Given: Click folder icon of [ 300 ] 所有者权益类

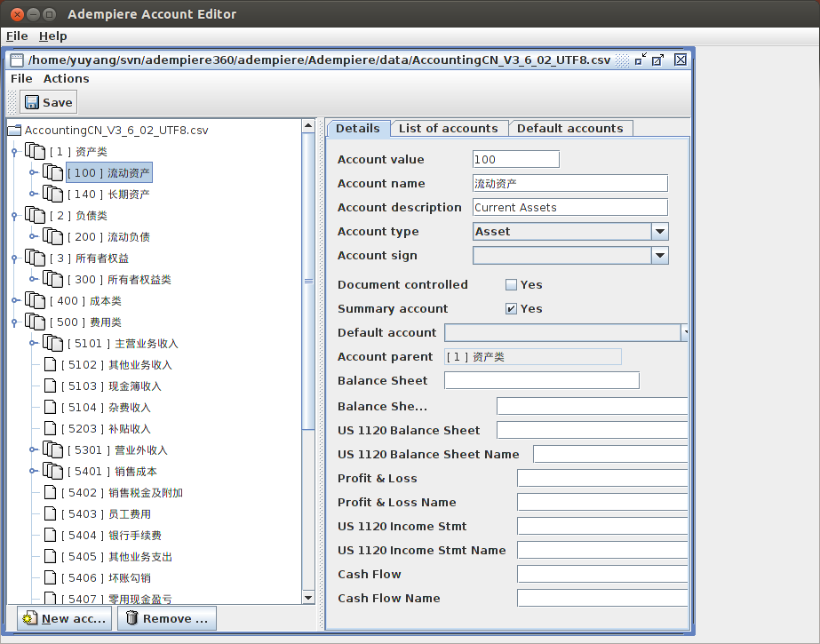Looking at the screenshot, I should 52,279.
